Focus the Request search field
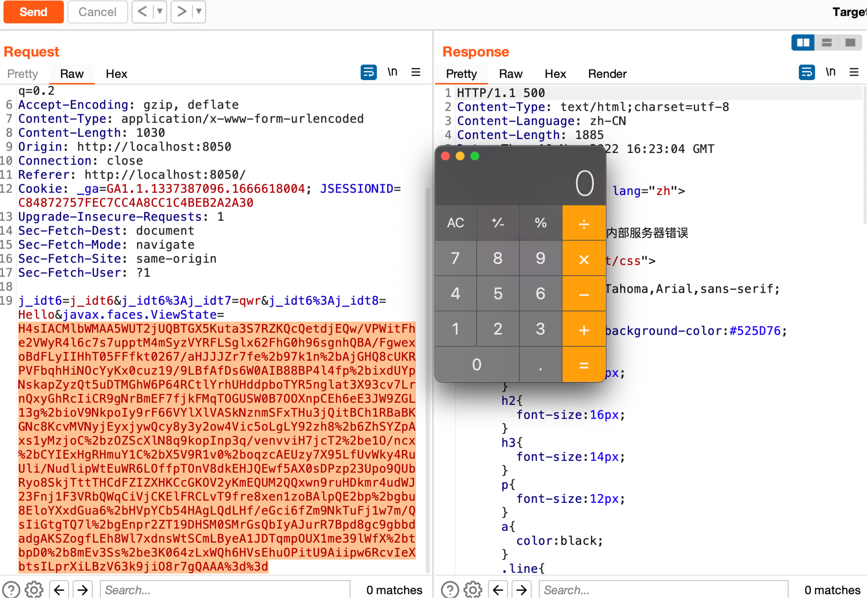Screen dimensions: 868x601 pos(225,590)
